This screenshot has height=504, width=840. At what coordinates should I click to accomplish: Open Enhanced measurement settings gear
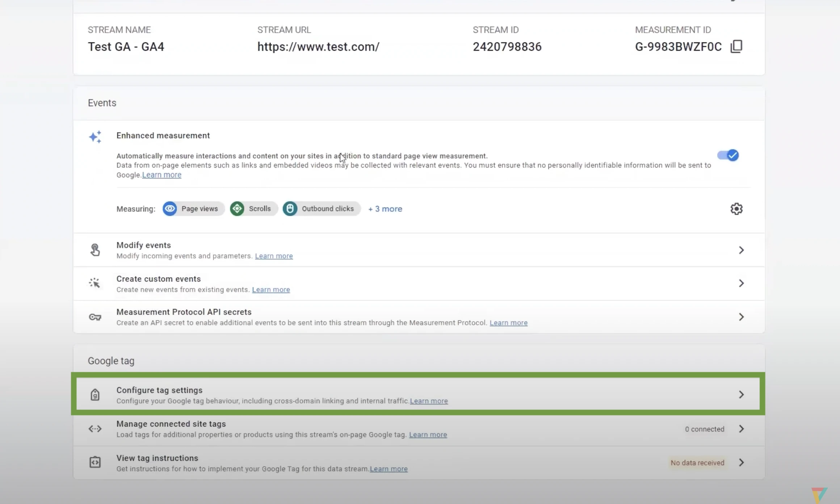tap(736, 209)
